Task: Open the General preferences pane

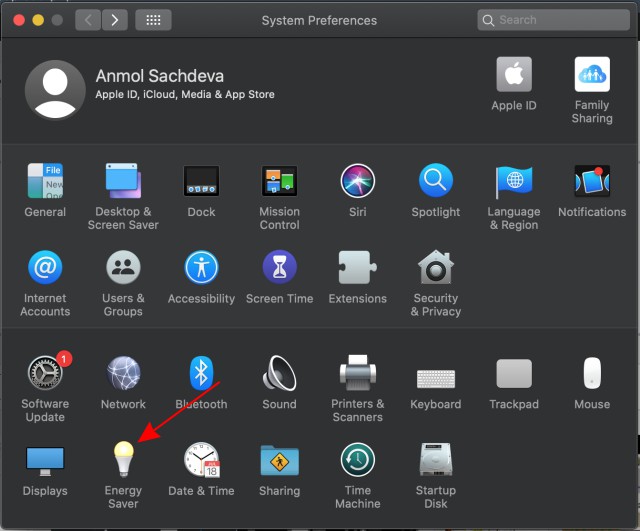Action: 45,180
